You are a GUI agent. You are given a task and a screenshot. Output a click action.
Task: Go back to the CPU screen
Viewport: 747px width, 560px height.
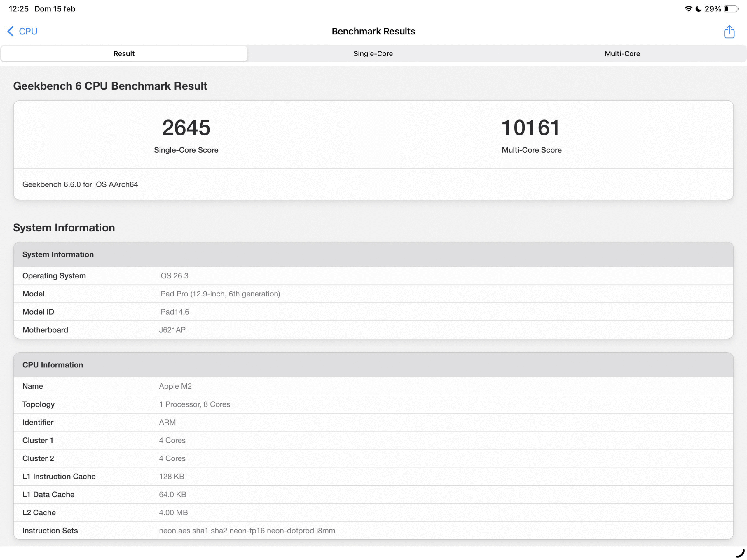tap(28, 32)
